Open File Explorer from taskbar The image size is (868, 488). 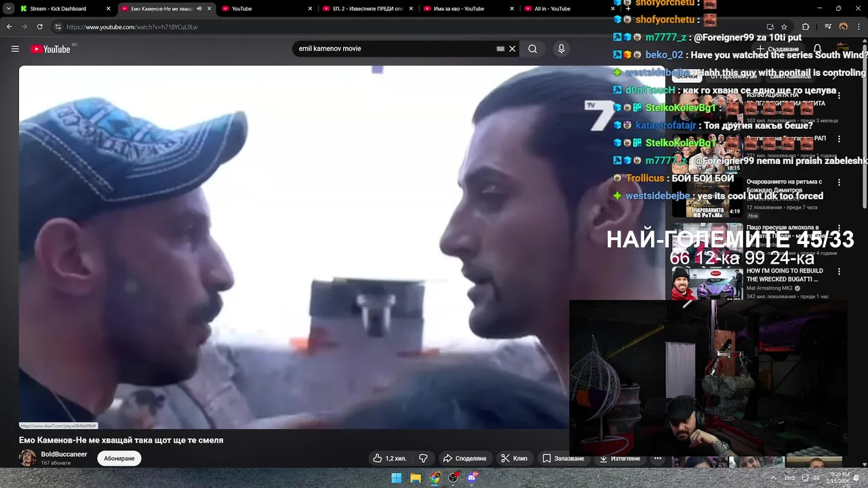pyautogui.click(x=415, y=478)
